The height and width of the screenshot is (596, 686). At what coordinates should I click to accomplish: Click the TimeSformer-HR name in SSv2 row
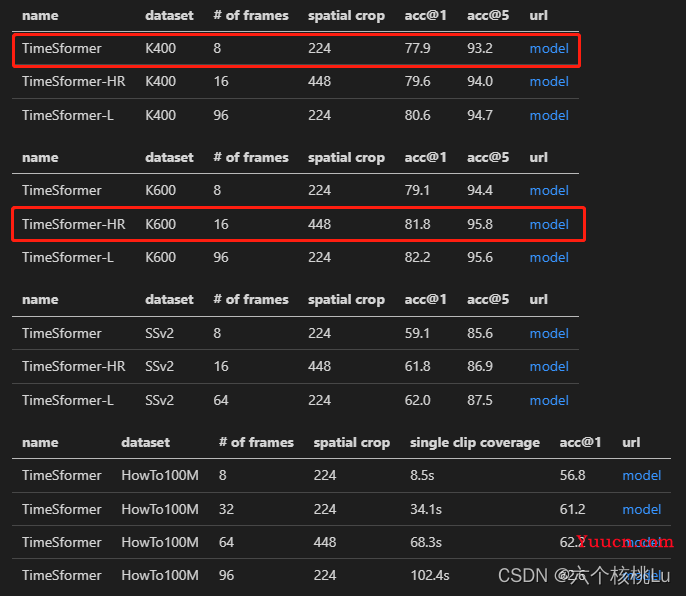tap(74, 366)
